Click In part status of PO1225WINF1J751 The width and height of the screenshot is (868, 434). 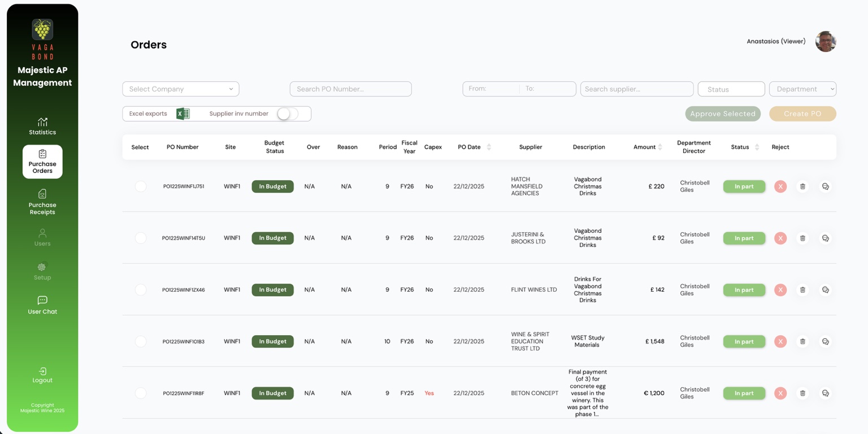click(x=744, y=186)
